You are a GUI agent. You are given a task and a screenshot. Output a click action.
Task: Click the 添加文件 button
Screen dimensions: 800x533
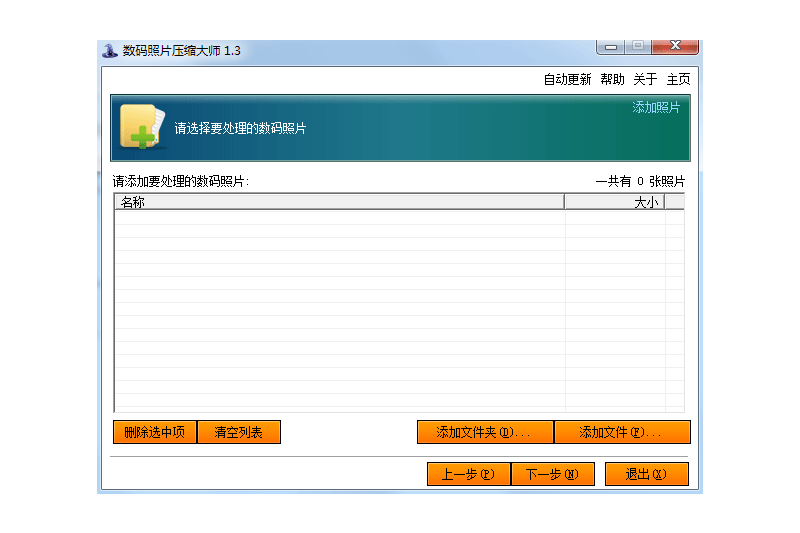(x=622, y=432)
